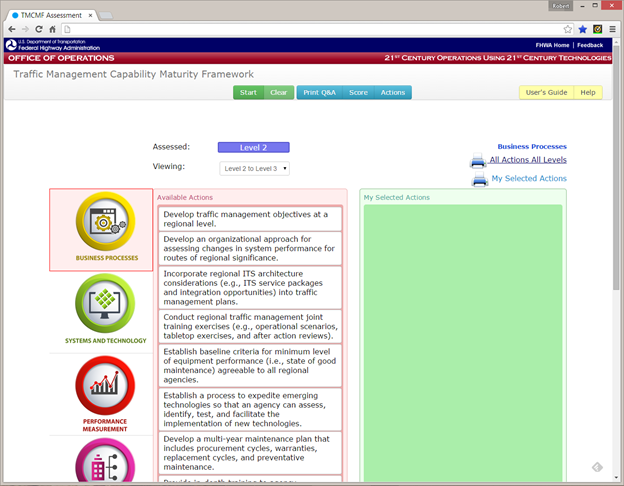
Task: Open the Actions view
Action: point(393,92)
